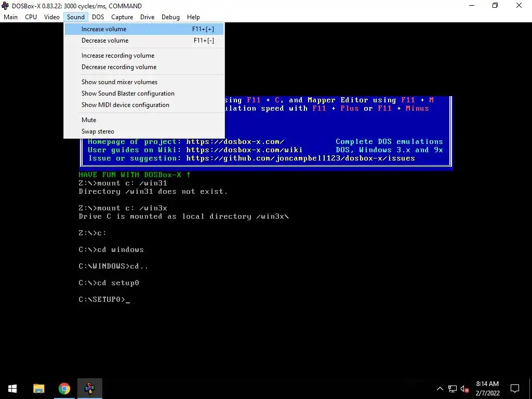
Task: Click the 'HAVE FUN WITH DOSBox-X !' text
Action: pyautogui.click(x=135, y=175)
